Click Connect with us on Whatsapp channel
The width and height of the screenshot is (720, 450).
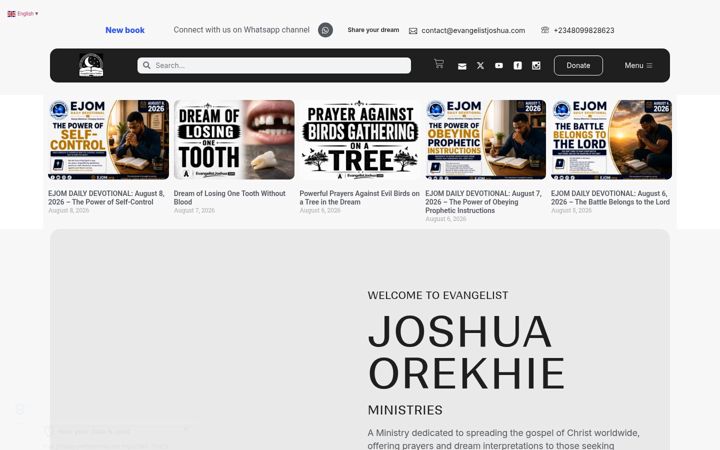pyautogui.click(x=242, y=30)
